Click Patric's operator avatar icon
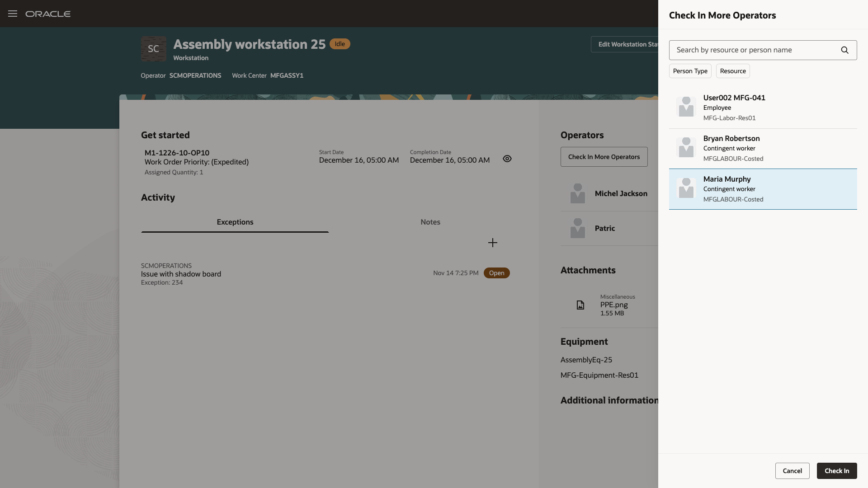The width and height of the screenshot is (868, 488). [x=577, y=228]
